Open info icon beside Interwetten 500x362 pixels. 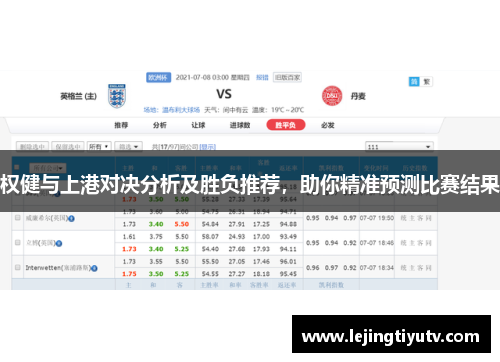[94, 268]
